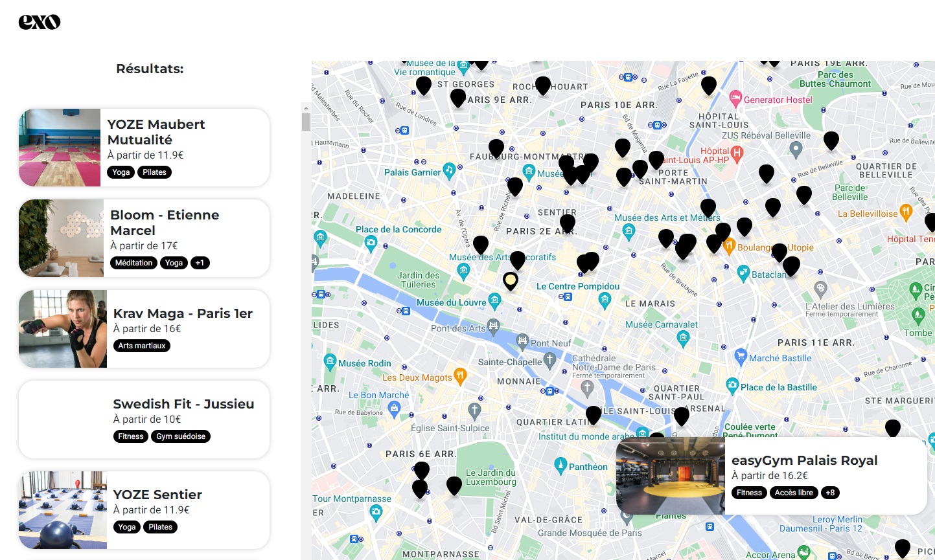The height and width of the screenshot is (560, 935).
Task: Click the Palais Garnier music icon
Action: click(x=449, y=170)
